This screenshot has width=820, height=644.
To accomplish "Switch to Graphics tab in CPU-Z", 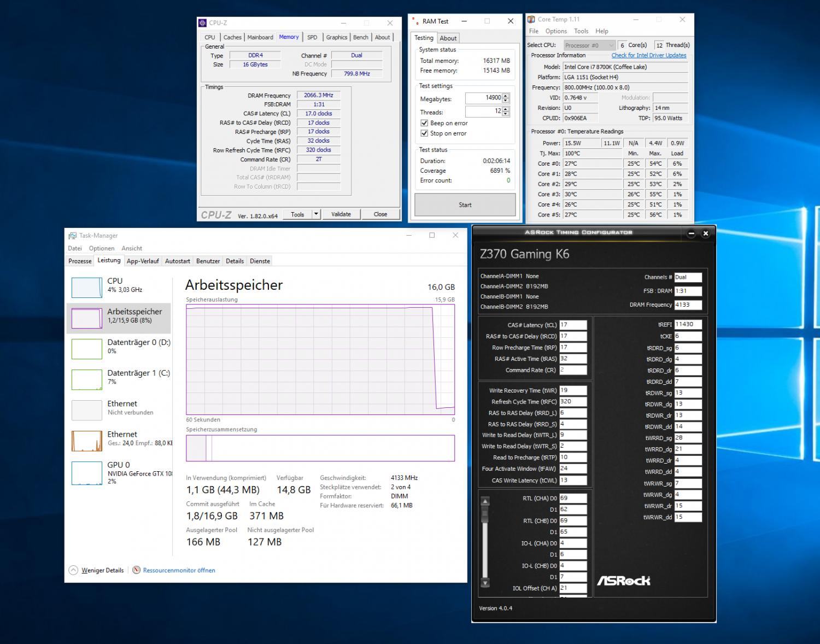I will click(x=337, y=37).
